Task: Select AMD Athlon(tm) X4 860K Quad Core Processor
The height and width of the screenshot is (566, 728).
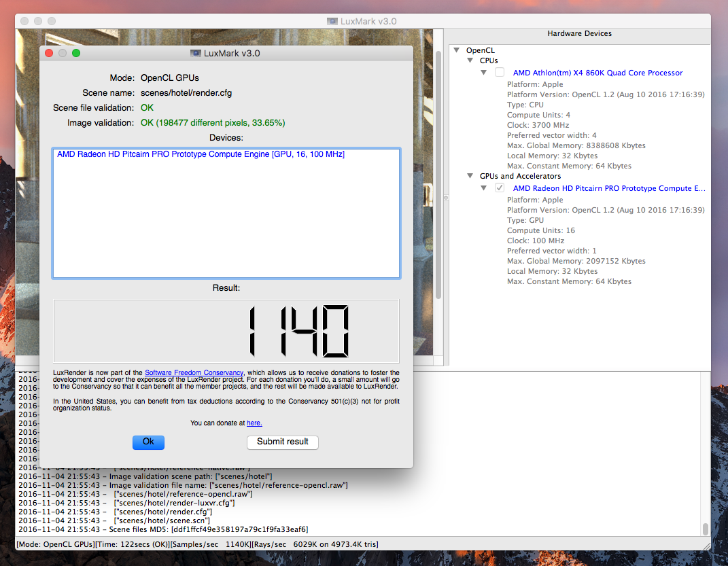Action: coord(597,73)
